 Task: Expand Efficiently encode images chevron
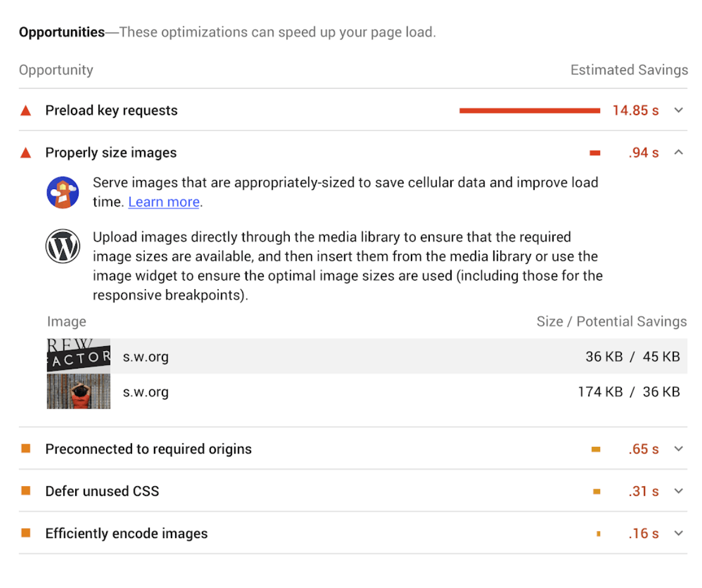(679, 533)
